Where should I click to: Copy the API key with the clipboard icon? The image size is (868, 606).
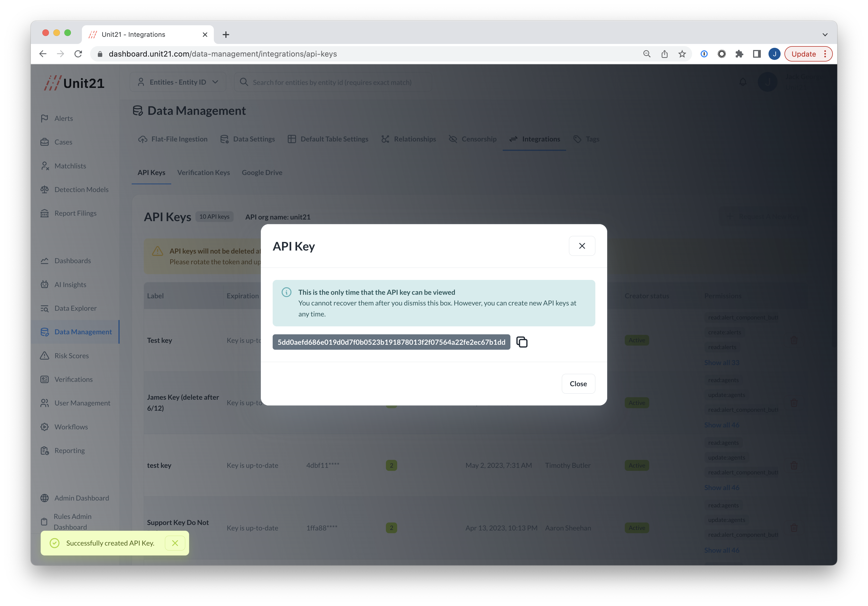[522, 342]
